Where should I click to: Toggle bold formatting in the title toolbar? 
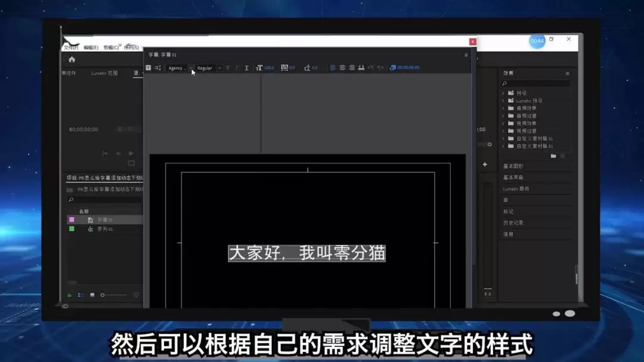point(227,67)
